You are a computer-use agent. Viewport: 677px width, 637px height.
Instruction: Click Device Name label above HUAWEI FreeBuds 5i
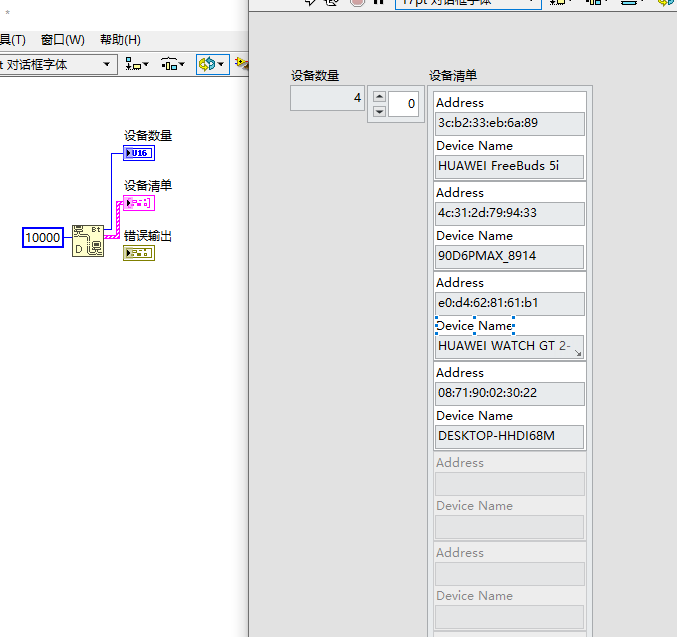pyautogui.click(x=475, y=146)
